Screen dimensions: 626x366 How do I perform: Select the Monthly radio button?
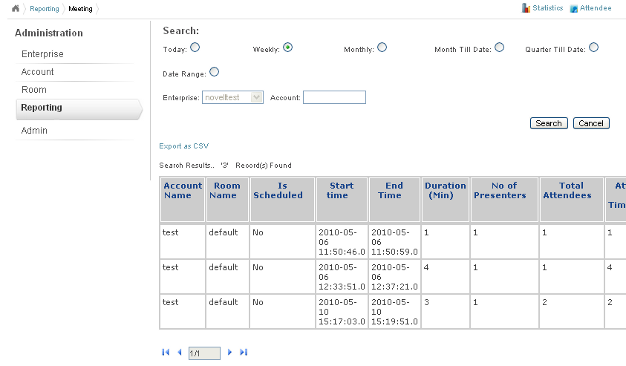coord(382,47)
